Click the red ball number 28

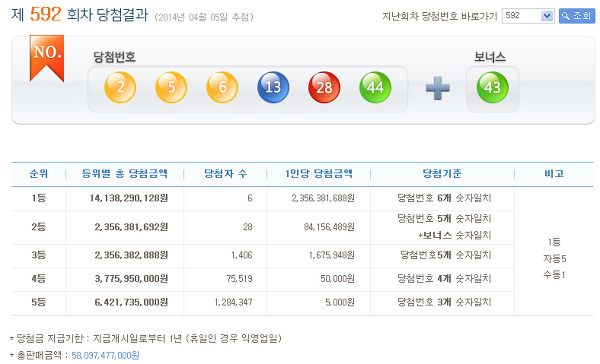[324, 87]
